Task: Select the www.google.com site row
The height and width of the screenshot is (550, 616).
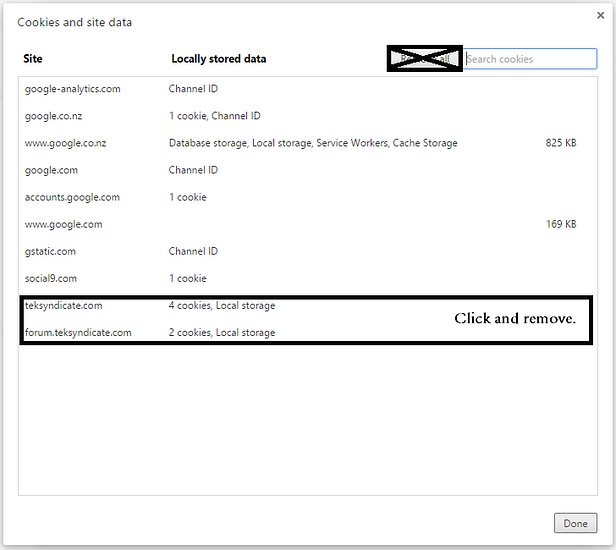Action: [x=63, y=224]
